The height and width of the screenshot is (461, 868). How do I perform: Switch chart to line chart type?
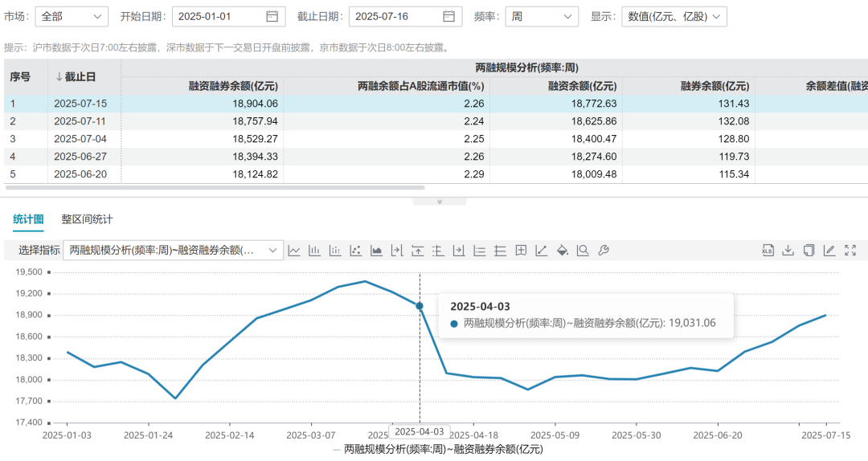tap(294, 251)
